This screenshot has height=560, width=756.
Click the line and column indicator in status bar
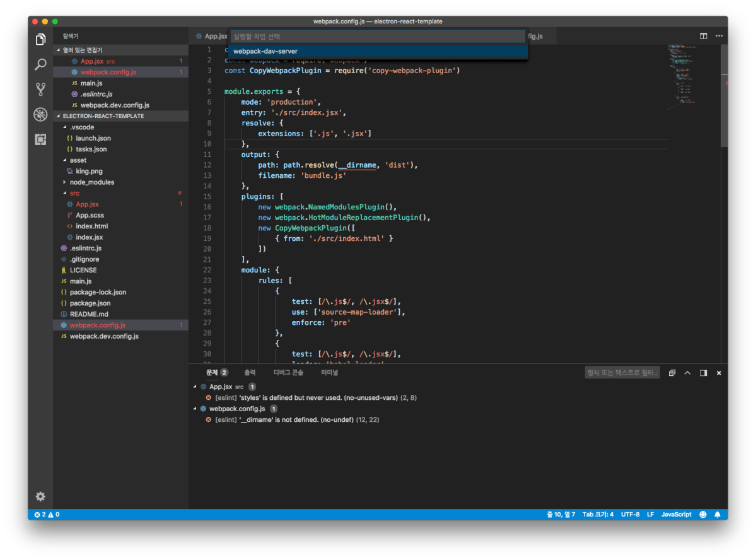click(x=561, y=515)
